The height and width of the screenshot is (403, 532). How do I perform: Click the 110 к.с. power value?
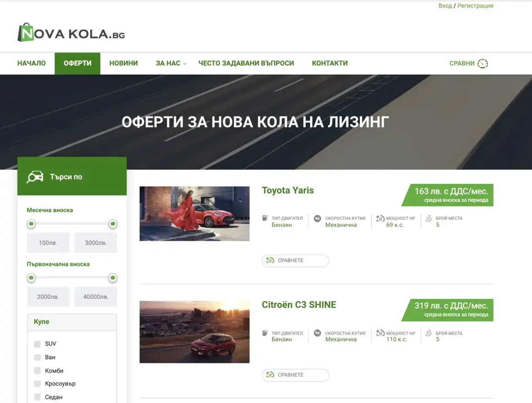(397, 339)
